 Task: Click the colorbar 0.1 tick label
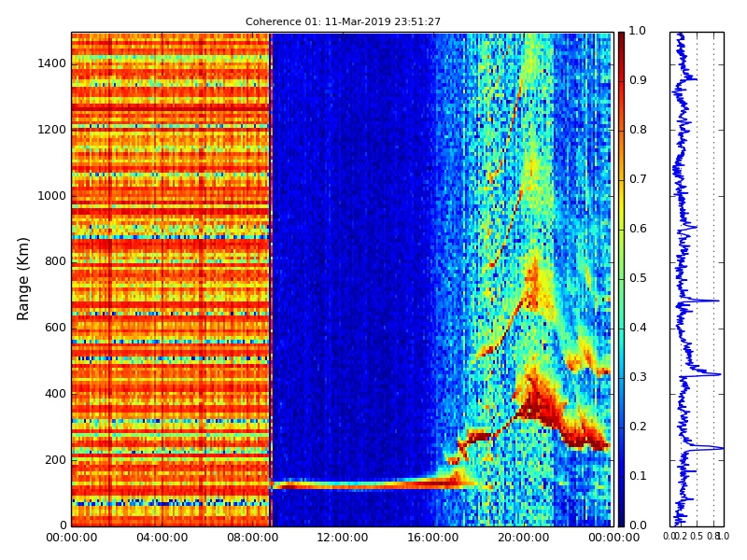(638, 476)
